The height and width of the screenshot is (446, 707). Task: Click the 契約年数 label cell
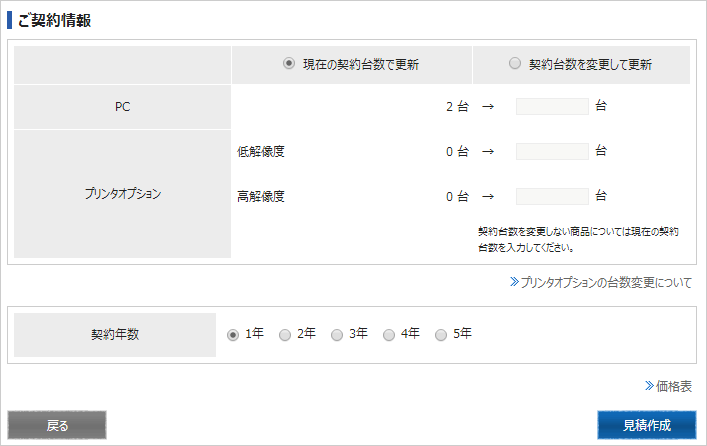(x=114, y=335)
